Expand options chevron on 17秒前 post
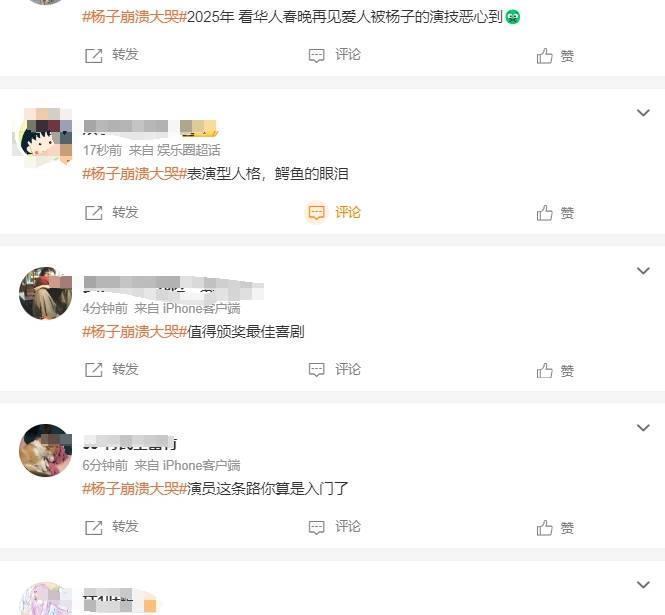The height and width of the screenshot is (615, 665). tap(643, 113)
